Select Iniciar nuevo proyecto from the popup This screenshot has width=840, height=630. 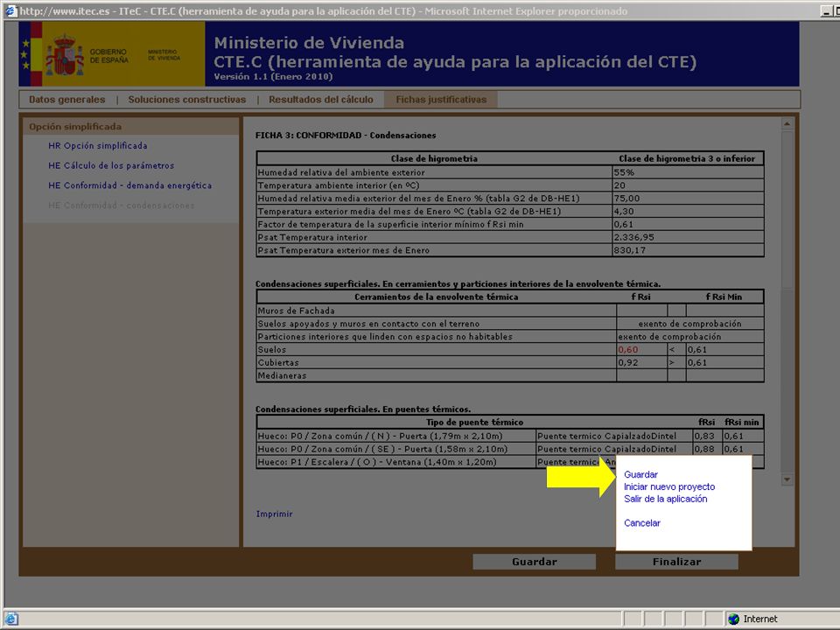tap(669, 487)
